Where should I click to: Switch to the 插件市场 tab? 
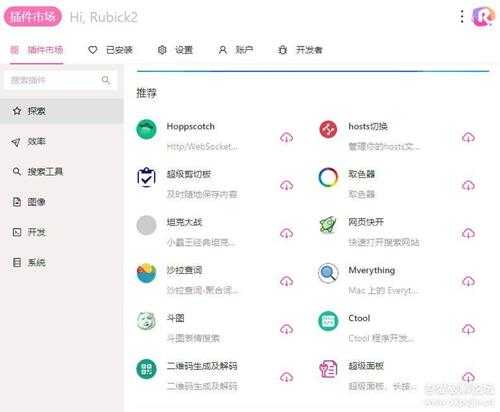pos(37,50)
